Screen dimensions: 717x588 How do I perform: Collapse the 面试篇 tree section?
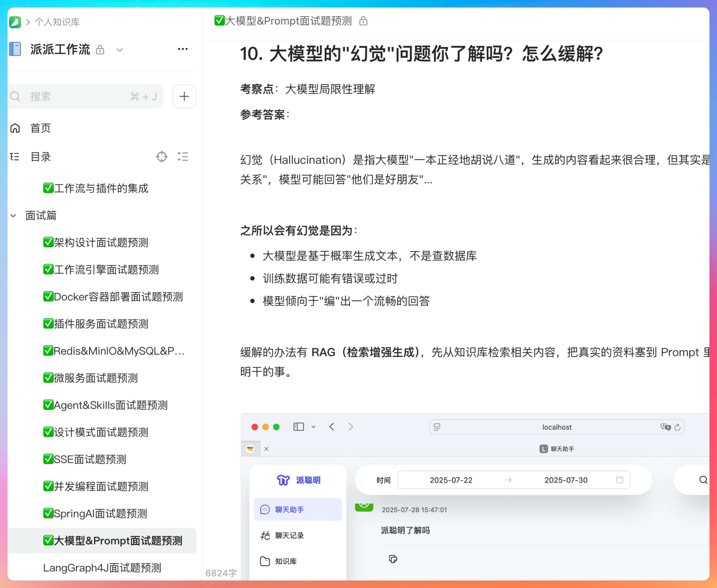coord(13,216)
